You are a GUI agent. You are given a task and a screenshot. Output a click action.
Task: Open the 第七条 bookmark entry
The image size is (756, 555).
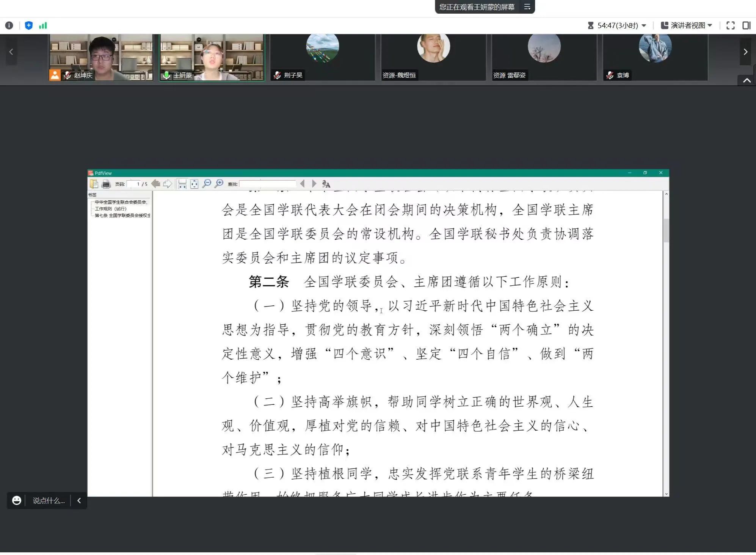pyautogui.click(x=122, y=215)
